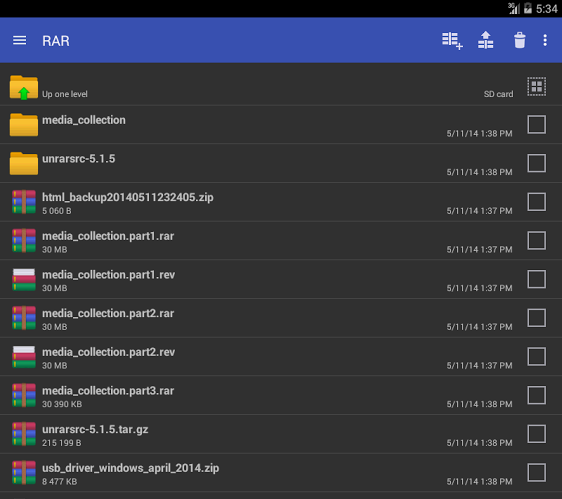The image size is (562, 499).
Task: Select html_backup20140511232405.zip checkbox
Action: click(x=537, y=202)
